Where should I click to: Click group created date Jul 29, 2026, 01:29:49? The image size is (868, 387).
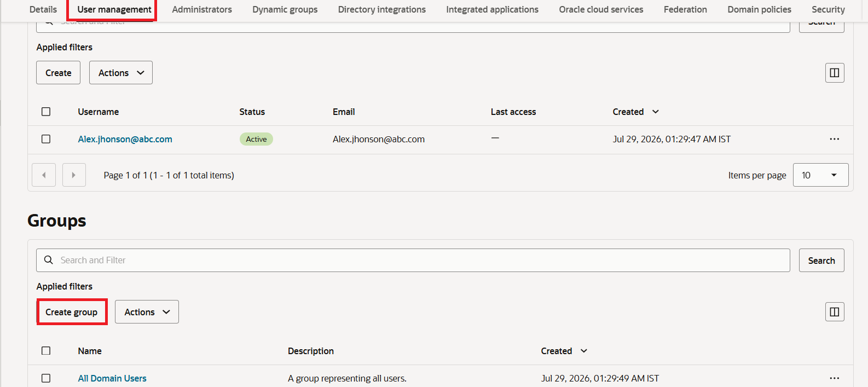[600, 378]
